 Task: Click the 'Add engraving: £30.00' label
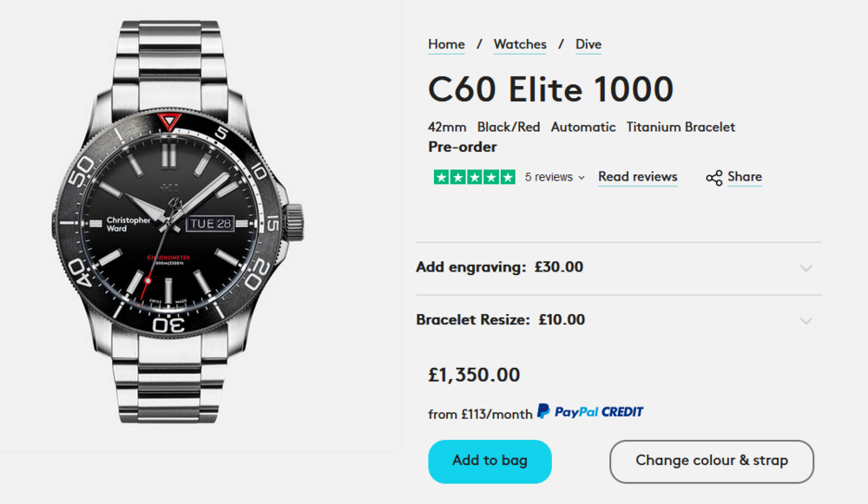pyautogui.click(x=499, y=267)
